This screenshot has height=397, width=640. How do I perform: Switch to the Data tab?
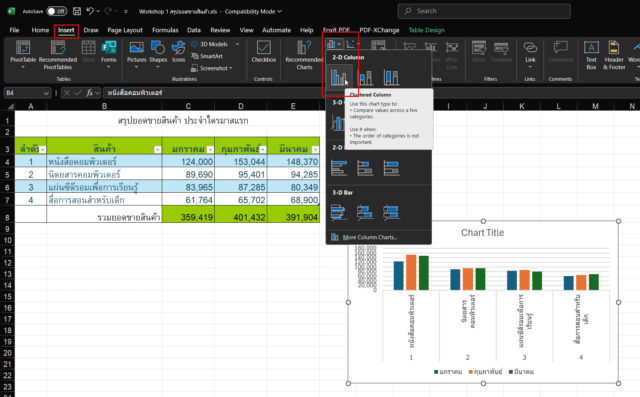194,30
